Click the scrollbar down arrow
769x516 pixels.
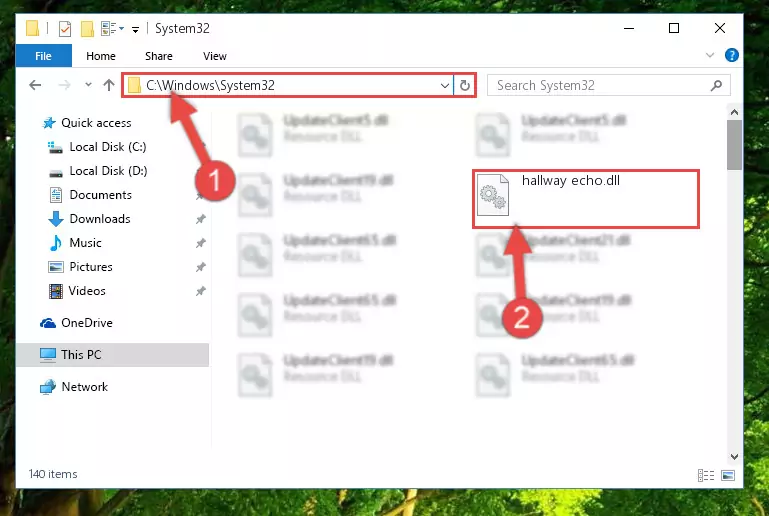734,457
